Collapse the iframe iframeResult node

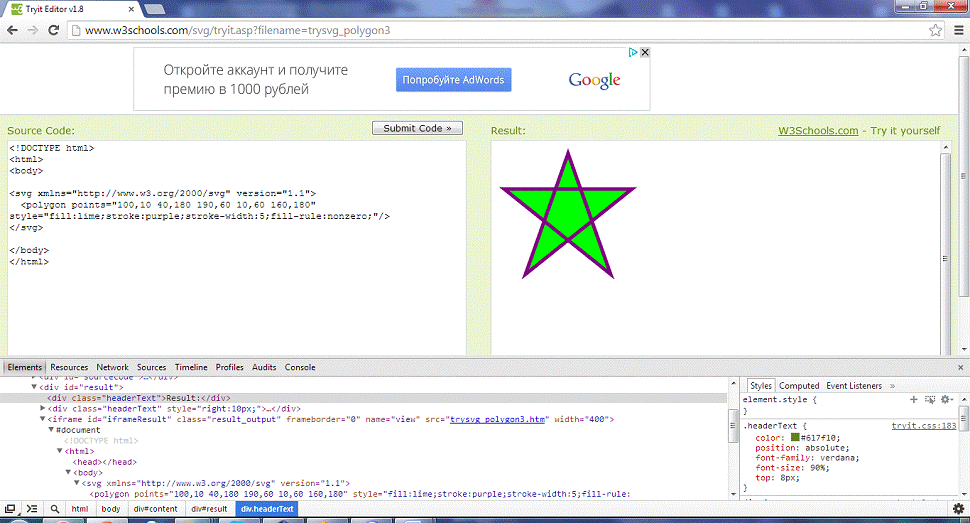43,420
